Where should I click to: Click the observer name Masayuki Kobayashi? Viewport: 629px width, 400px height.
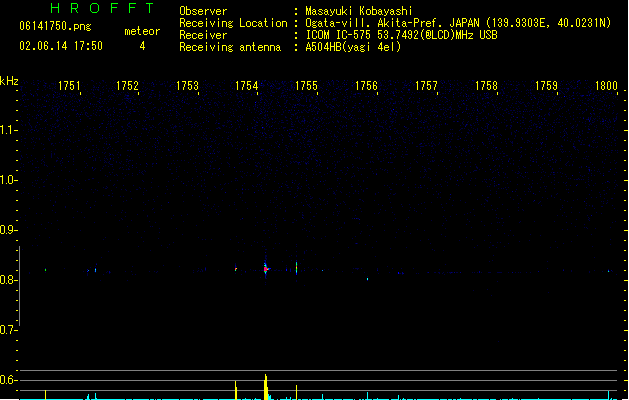point(359,11)
